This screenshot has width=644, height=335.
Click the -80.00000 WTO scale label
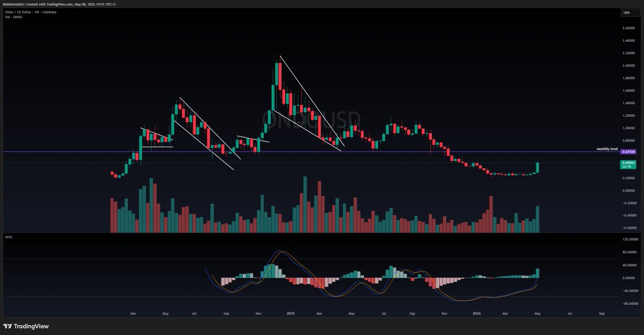(630, 304)
